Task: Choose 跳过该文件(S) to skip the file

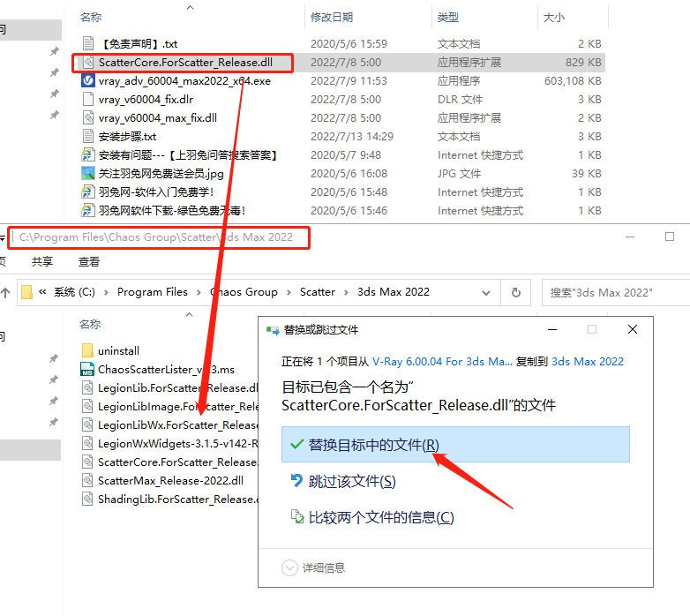Action: [x=351, y=481]
